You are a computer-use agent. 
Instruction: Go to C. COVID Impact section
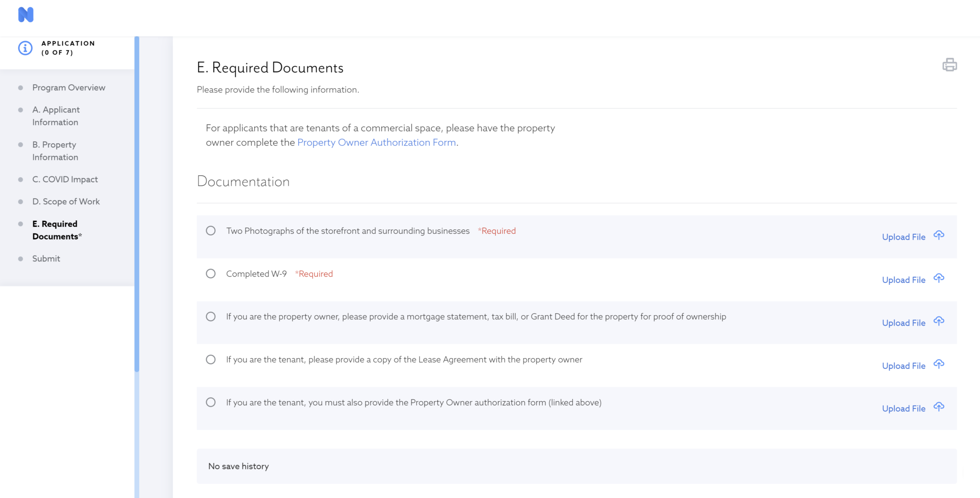tap(65, 180)
